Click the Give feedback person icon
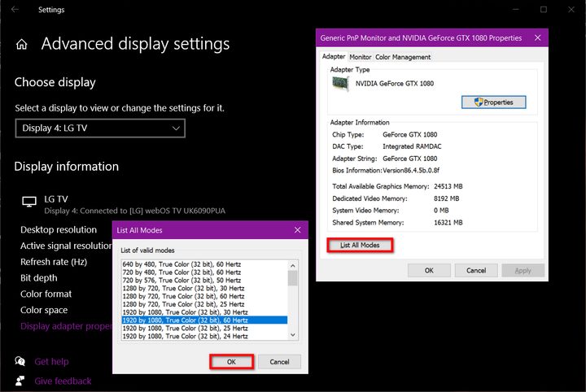This screenshot has width=586, height=392. [x=20, y=381]
